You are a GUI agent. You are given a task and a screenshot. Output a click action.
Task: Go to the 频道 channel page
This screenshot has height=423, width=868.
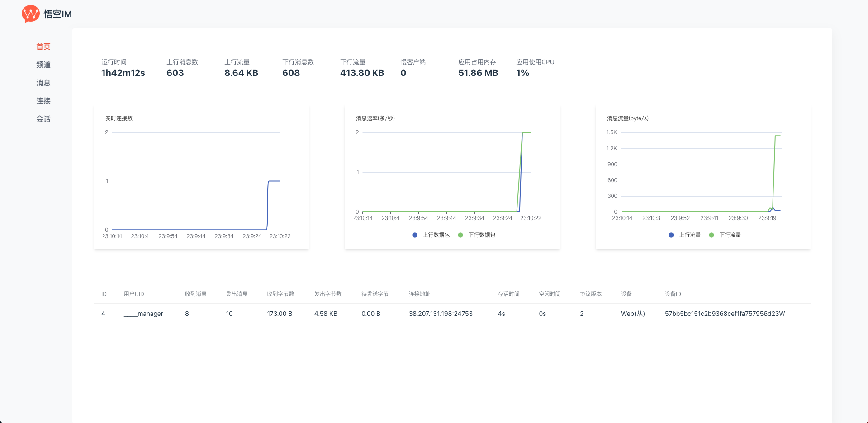click(43, 65)
